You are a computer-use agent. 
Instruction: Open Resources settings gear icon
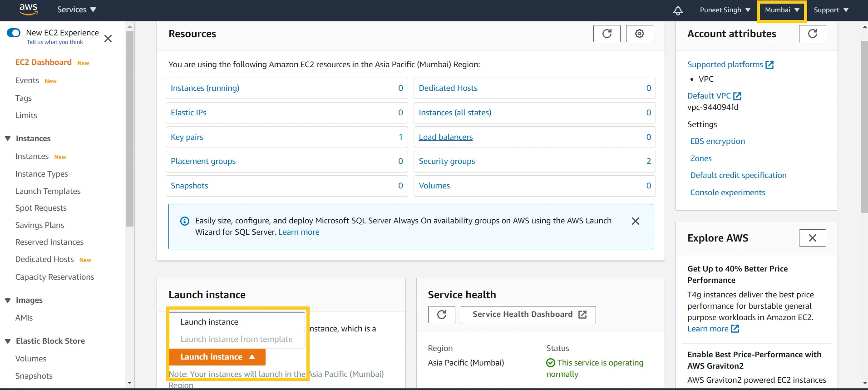click(639, 34)
